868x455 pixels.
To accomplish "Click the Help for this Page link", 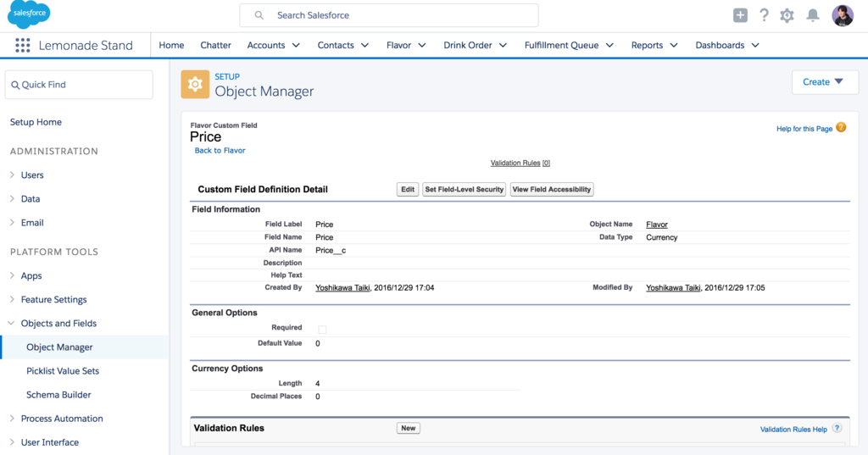I will (x=804, y=129).
